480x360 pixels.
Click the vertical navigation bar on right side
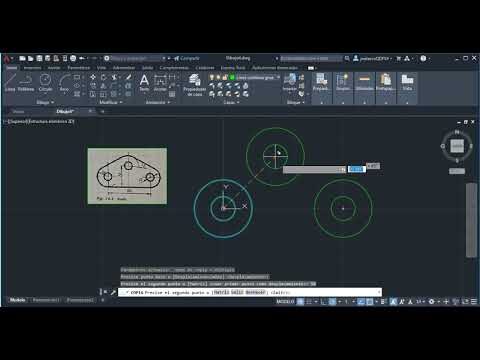pos(471,220)
